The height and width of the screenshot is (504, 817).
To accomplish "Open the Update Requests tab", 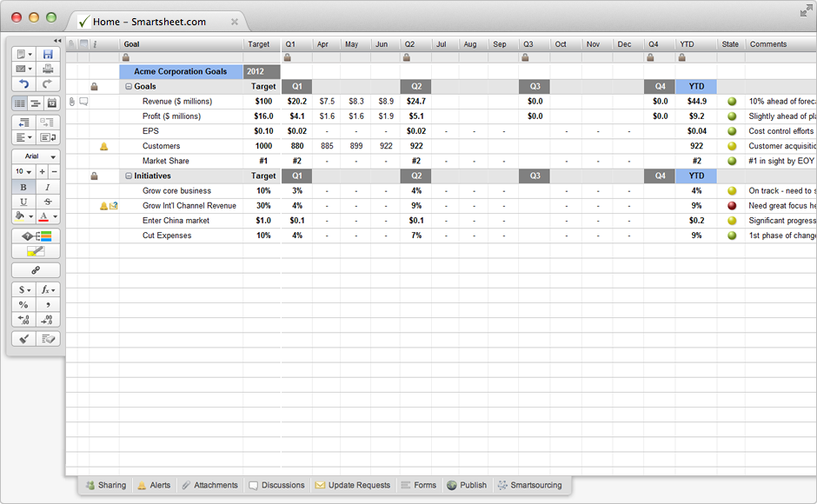I will (x=352, y=485).
